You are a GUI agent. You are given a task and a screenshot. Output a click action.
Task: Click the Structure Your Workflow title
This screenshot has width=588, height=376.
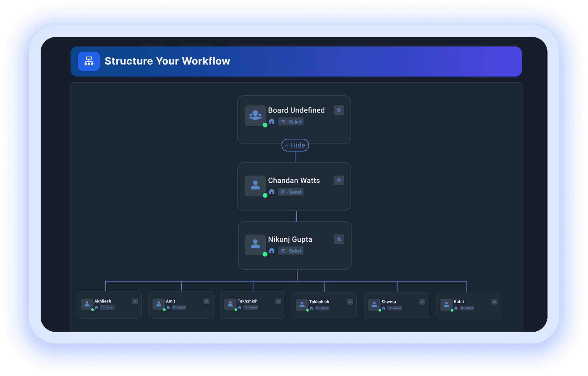(x=167, y=61)
